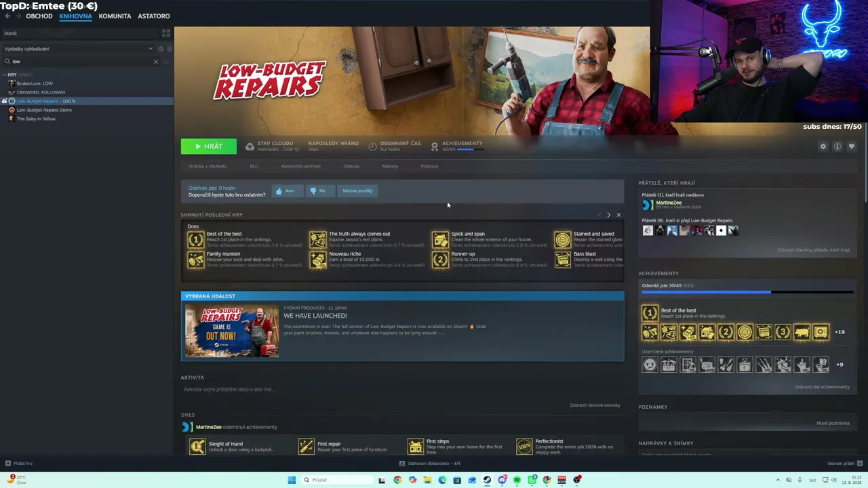Open the WE HAVE LAUNCHED event thumbnail
Viewport: 868px width, 488px height.
(x=232, y=331)
